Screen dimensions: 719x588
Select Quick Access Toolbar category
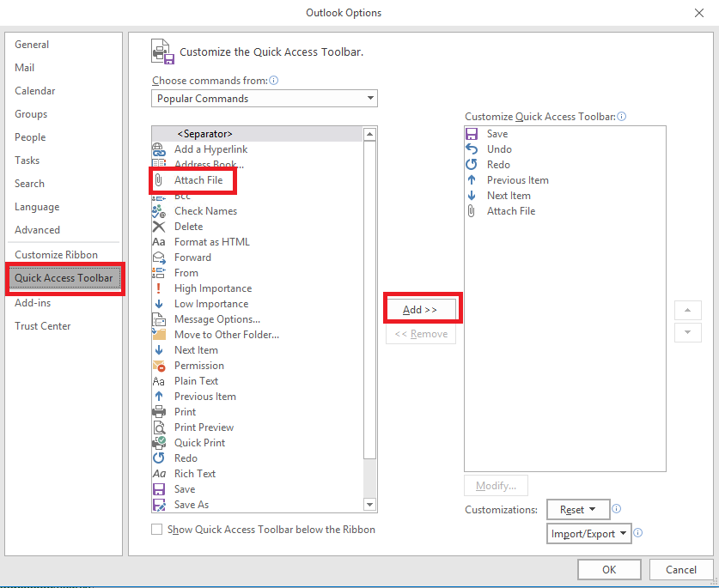[64, 278]
